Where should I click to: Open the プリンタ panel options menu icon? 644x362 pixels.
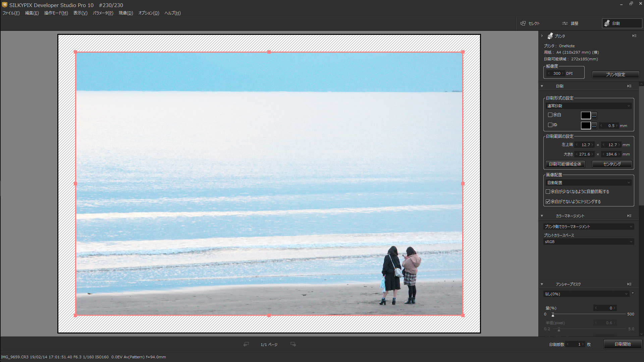[x=634, y=36]
